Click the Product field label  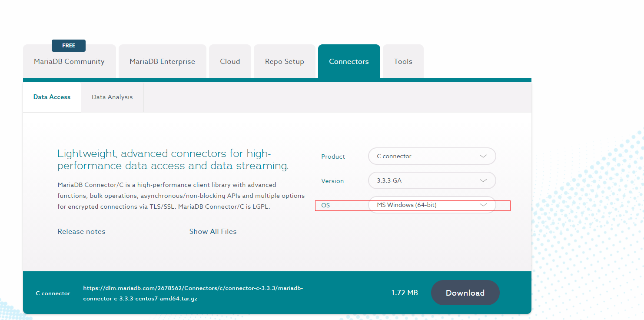(x=333, y=157)
